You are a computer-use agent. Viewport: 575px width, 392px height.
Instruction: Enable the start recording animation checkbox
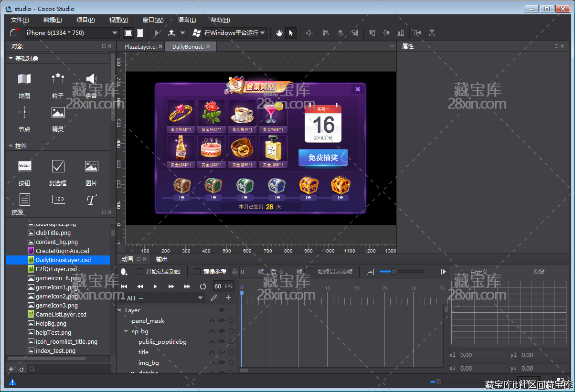pyautogui.click(x=140, y=272)
